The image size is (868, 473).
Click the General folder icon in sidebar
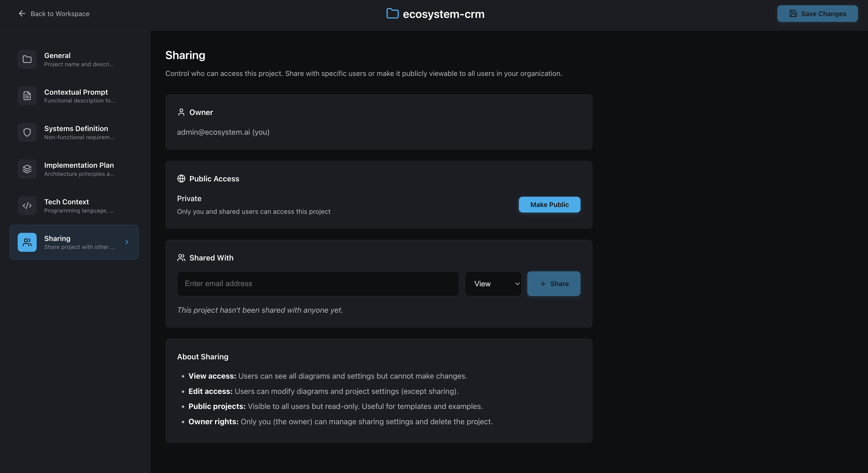click(27, 59)
